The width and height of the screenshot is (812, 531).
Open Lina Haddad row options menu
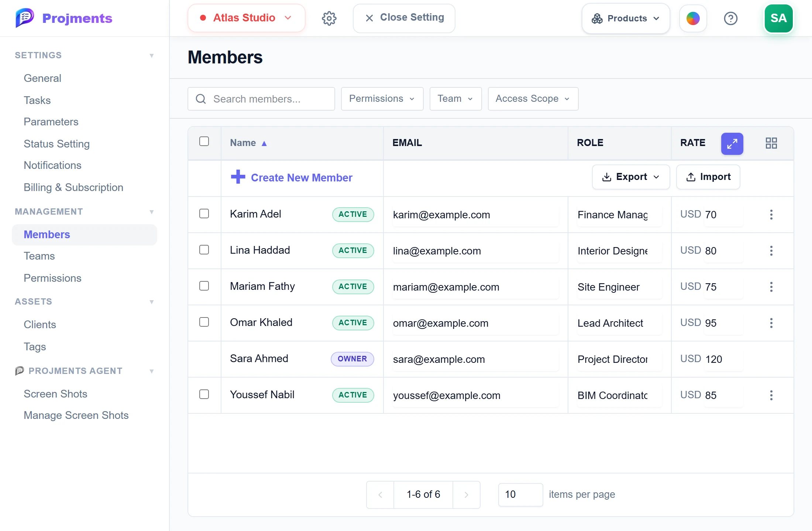(x=771, y=251)
